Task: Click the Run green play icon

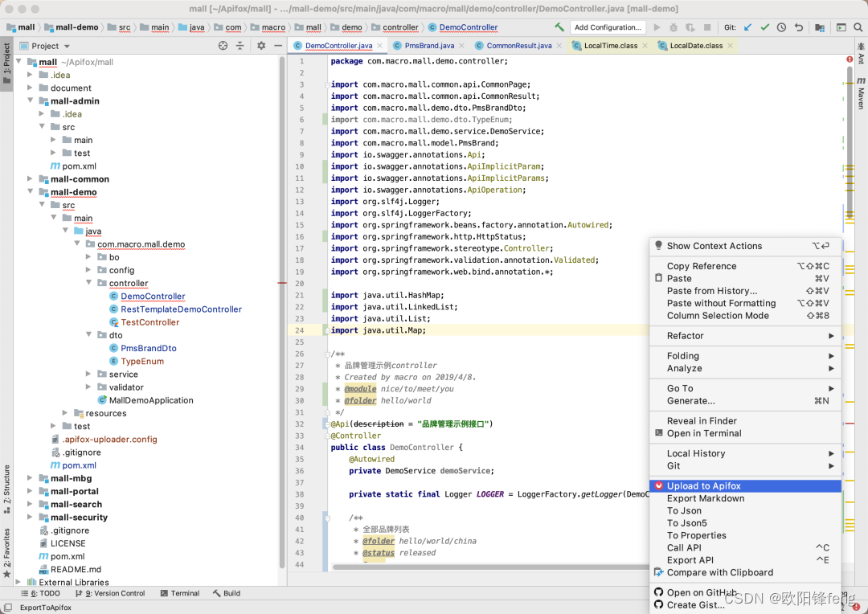Action: click(657, 27)
